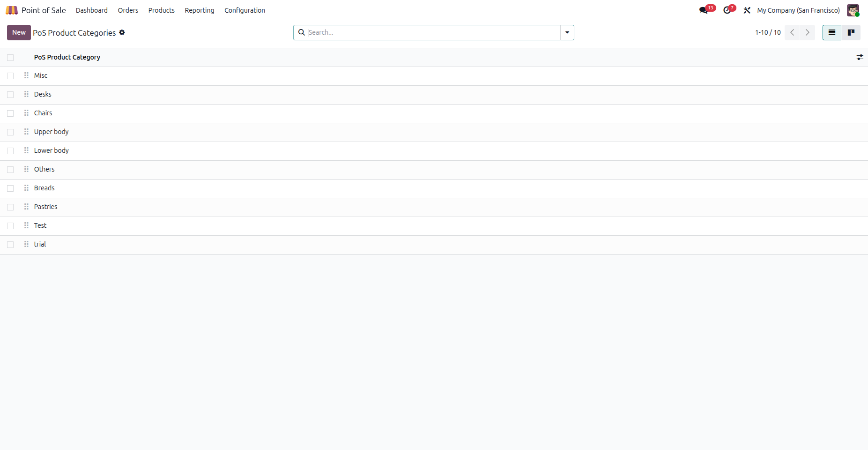Open the debug tools wrench icon
Image resolution: width=868 pixels, height=450 pixels.
tap(747, 10)
